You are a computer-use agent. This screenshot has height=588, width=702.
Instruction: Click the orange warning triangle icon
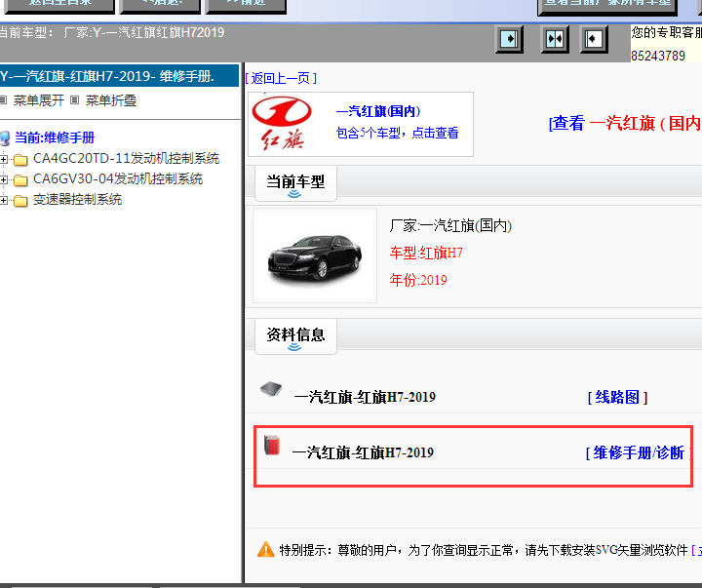point(266,549)
